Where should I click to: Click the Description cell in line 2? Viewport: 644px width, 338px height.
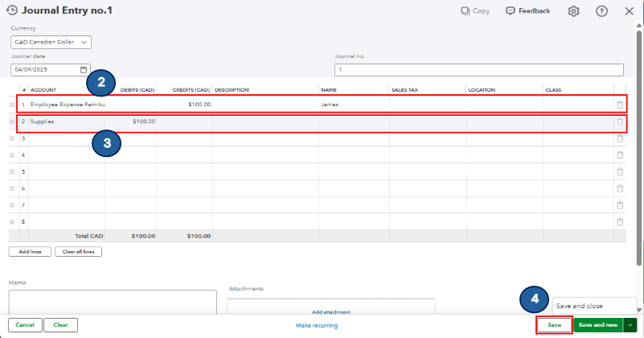[x=266, y=122]
